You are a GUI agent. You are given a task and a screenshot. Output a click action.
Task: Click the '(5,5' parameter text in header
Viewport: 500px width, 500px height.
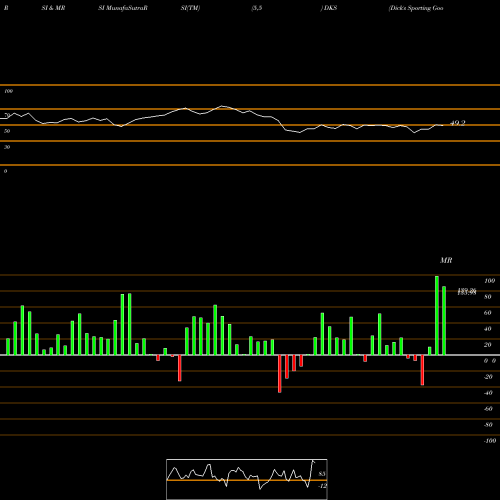pyautogui.click(x=257, y=8)
